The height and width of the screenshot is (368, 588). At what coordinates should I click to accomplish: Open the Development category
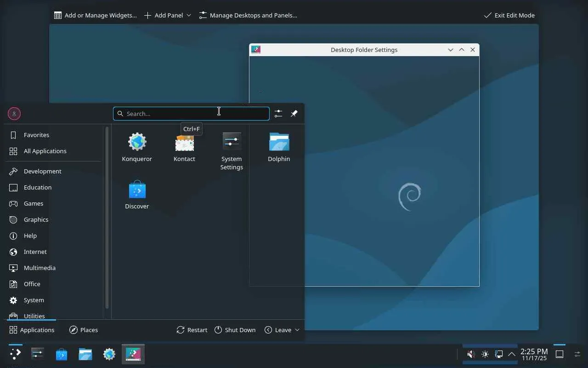[54, 171]
